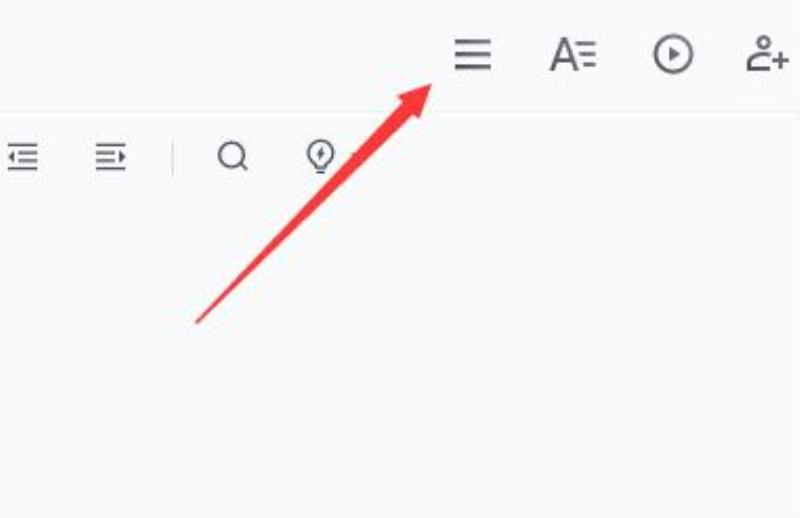Open the three-line hamburger menu

(x=473, y=54)
